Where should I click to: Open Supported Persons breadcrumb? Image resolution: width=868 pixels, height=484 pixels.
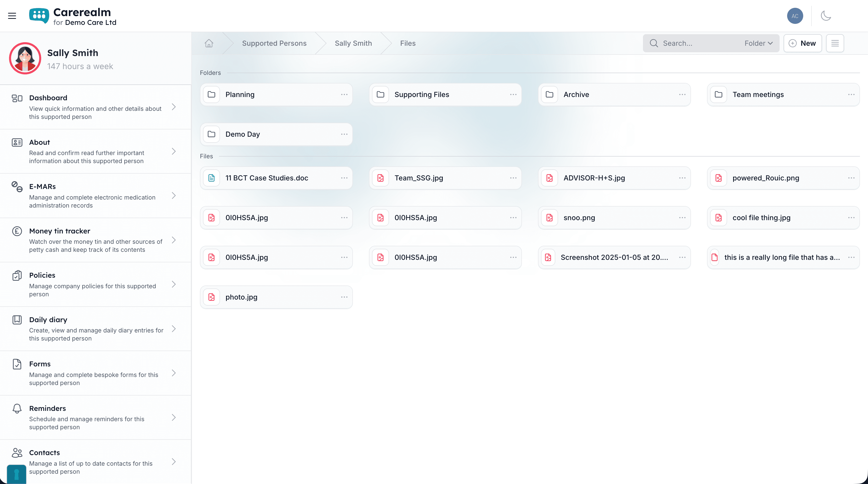point(274,43)
